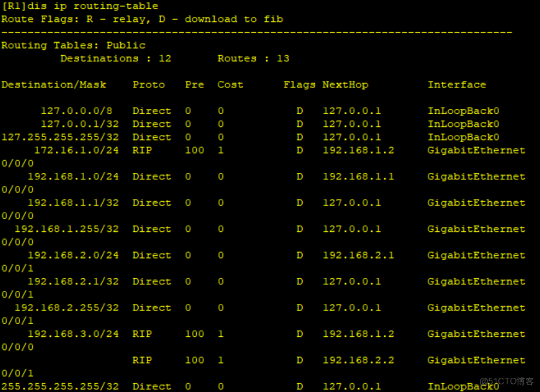Click the wrapped 0/0/1 under 192.168.2.0/24
Screen dimensions: 540x392
[x=17, y=268]
